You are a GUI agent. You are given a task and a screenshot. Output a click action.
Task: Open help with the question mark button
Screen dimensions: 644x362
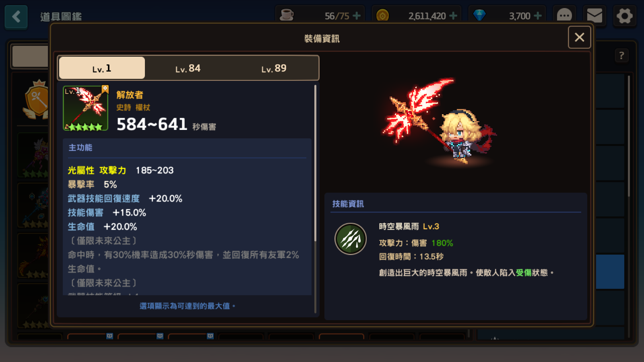(x=621, y=56)
